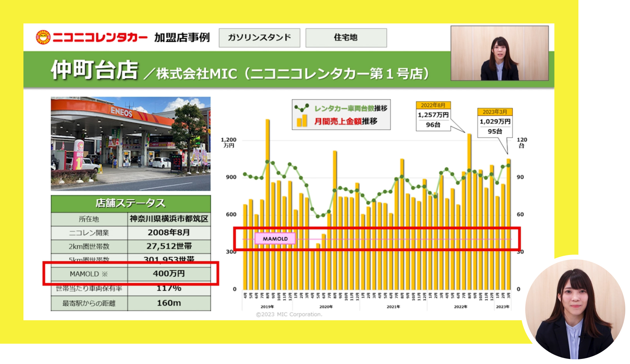Click the 95台 callout value
The width and height of the screenshot is (630, 364).
coord(495,132)
